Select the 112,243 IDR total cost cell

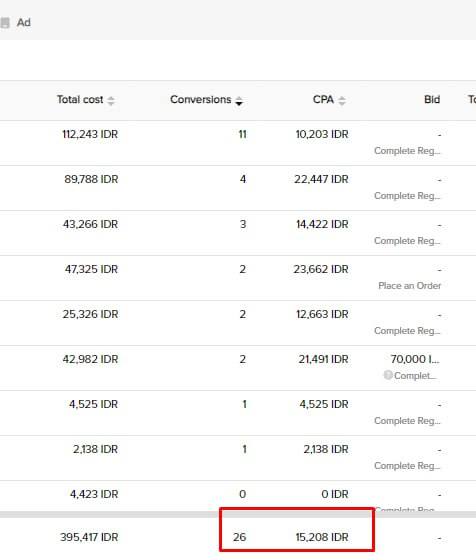90,134
